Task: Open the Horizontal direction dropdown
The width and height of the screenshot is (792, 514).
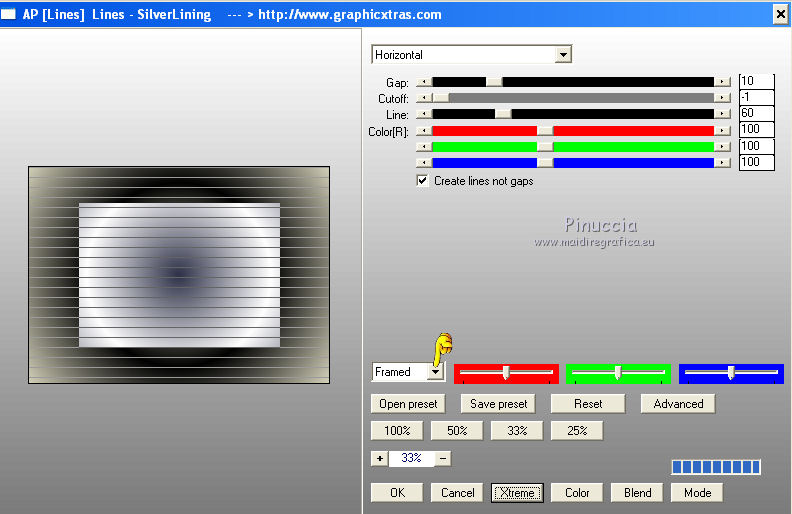Action: (x=563, y=55)
